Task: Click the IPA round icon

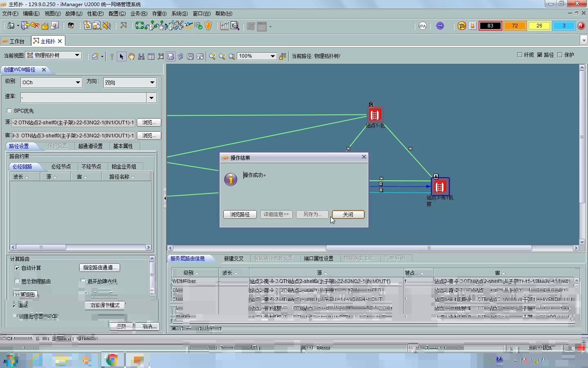Action: coord(423,26)
